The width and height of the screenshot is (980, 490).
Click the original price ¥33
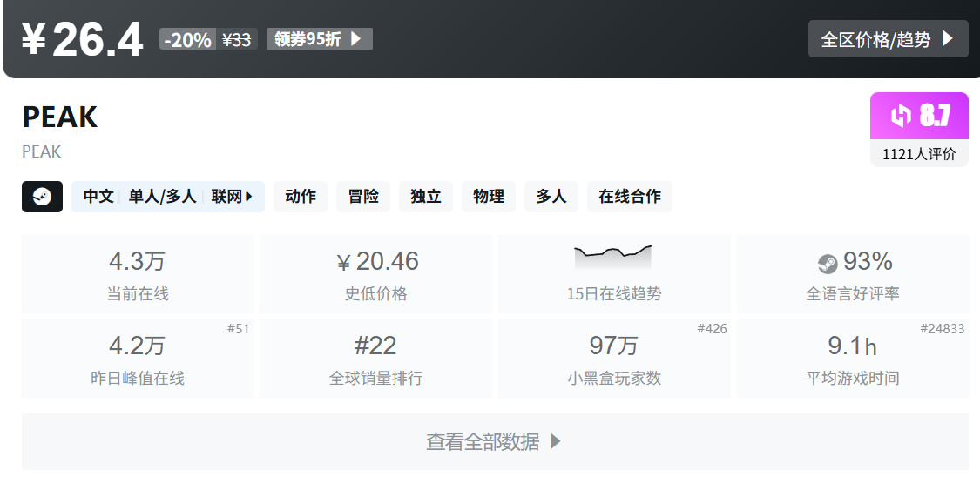[237, 39]
